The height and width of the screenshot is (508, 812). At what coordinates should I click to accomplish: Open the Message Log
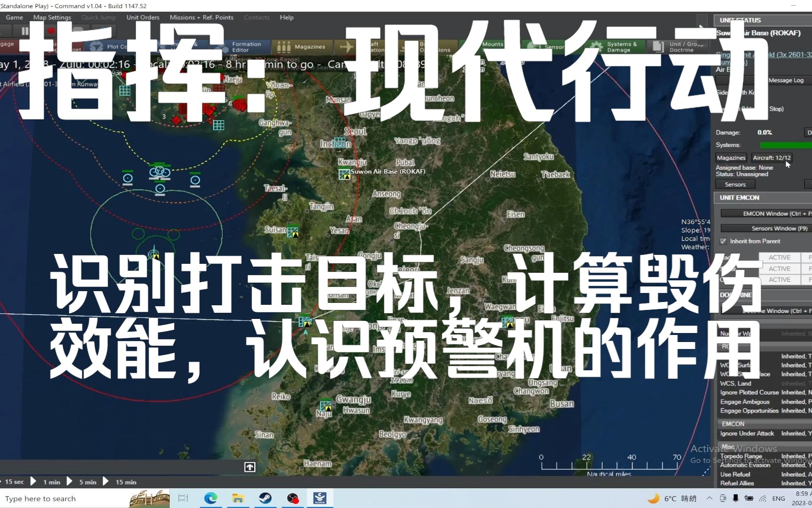pyautogui.click(x=786, y=80)
